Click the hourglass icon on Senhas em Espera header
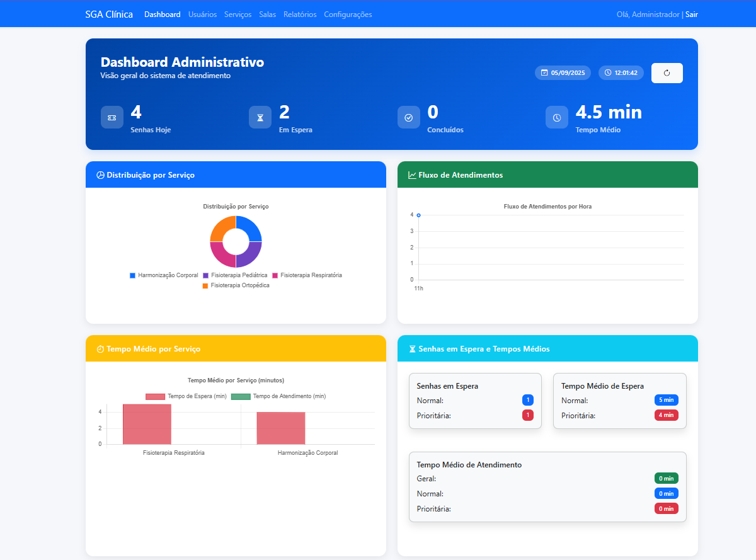The height and width of the screenshot is (560, 756). click(413, 348)
